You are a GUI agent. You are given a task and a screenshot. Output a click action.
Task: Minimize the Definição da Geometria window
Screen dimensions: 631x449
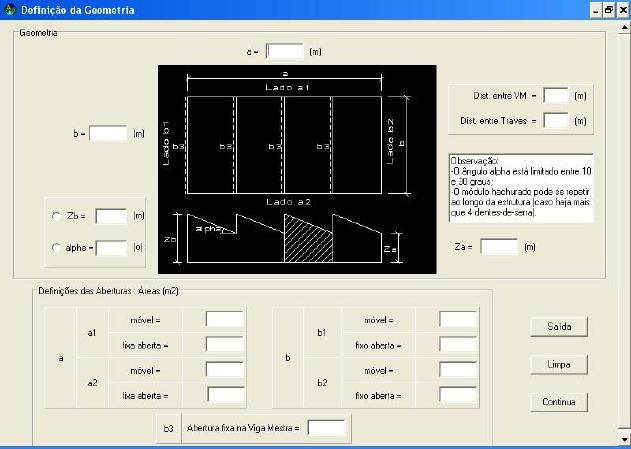click(x=596, y=10)
